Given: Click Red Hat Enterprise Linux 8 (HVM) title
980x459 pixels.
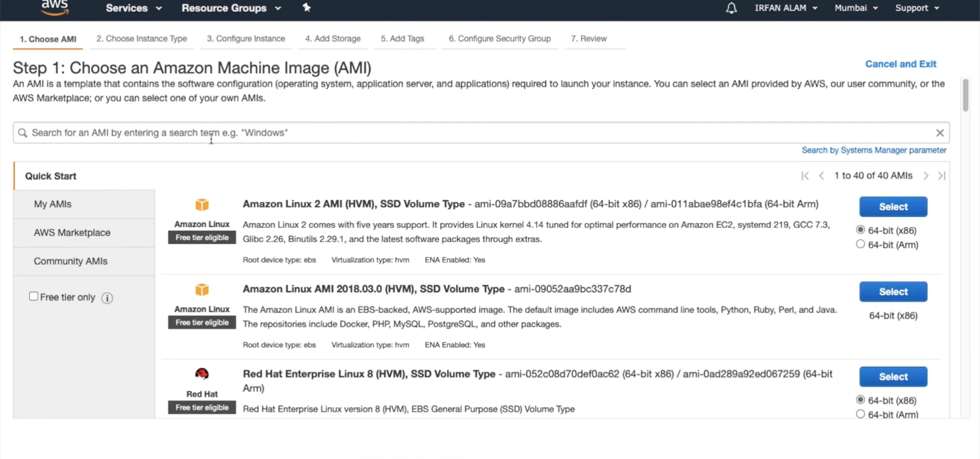Looking at the screenshot, I should click(x=369, y=374).
